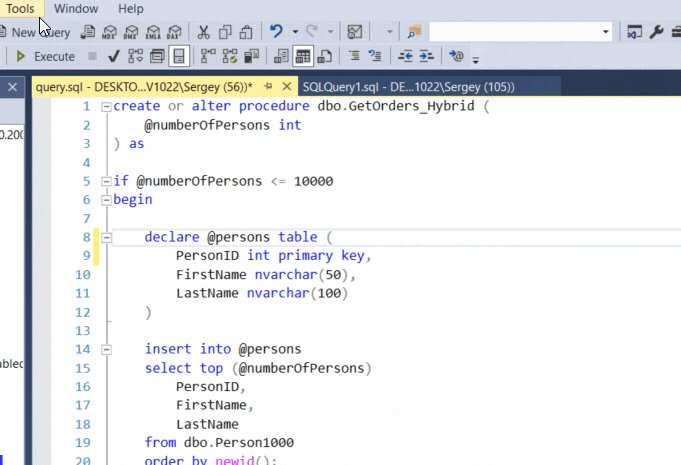The height and width of the screenshot is (465, 681).
Task: Click 'PersonID int primary key,' on line 9
Action: 274,256
